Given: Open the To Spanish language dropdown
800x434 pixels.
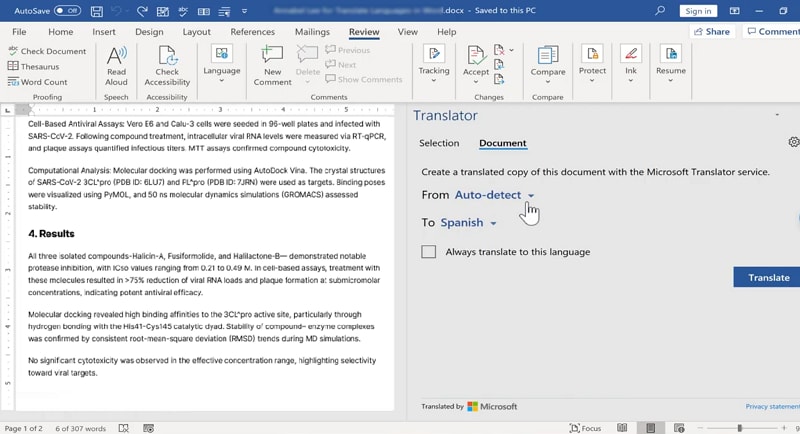Looking at the screenshot, I should (468, 222).
